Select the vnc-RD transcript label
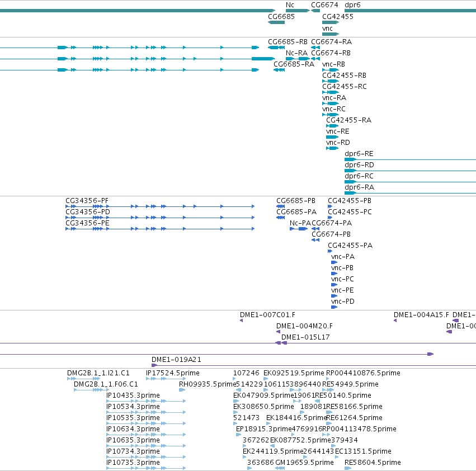476x471 pixels. click(338, 143)
